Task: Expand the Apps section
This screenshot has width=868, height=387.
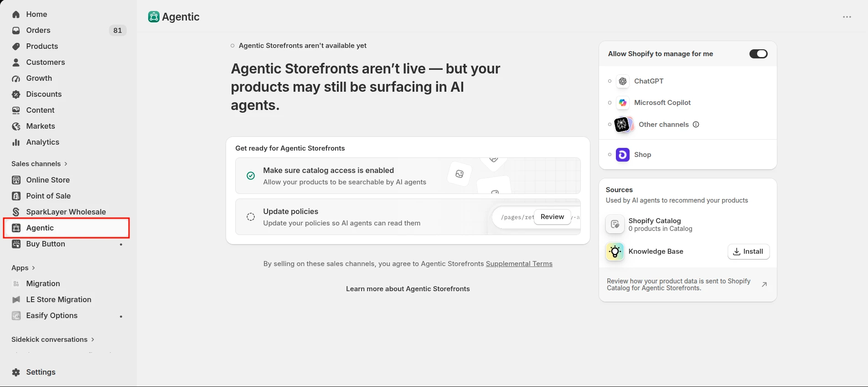Action: [23, 268]
